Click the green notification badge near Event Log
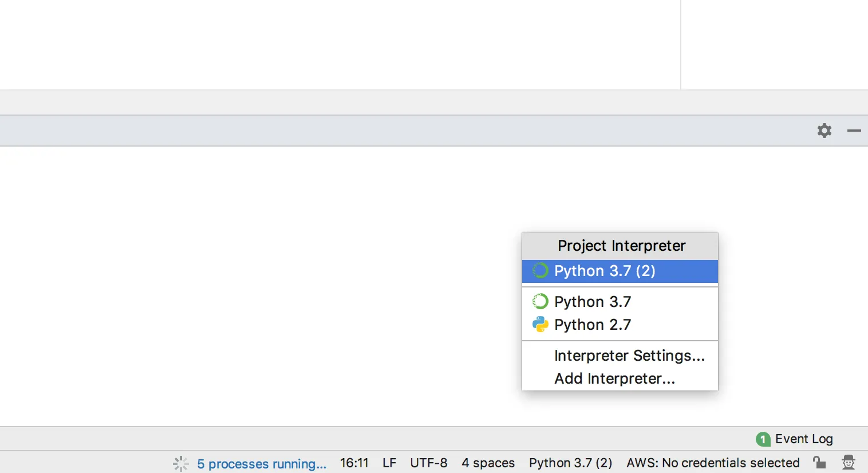 click(x=763, y=439)
